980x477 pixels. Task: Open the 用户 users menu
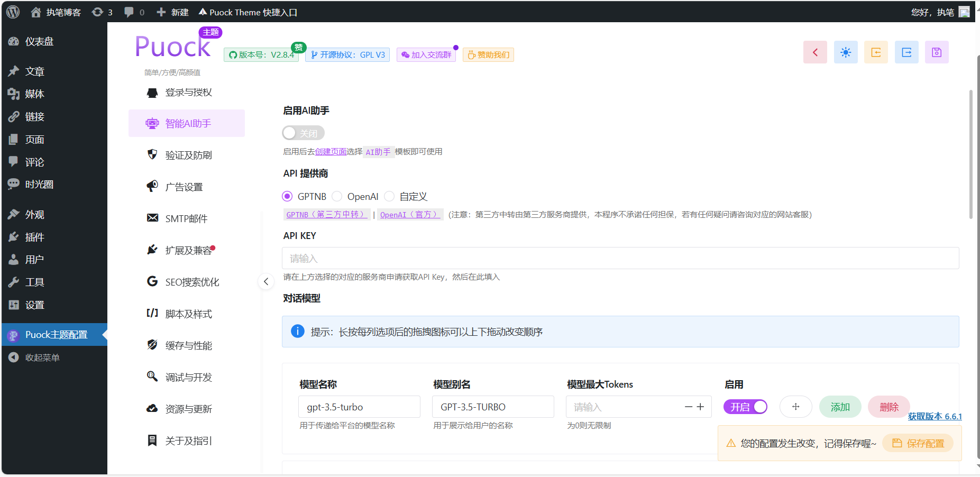point(54,260)
